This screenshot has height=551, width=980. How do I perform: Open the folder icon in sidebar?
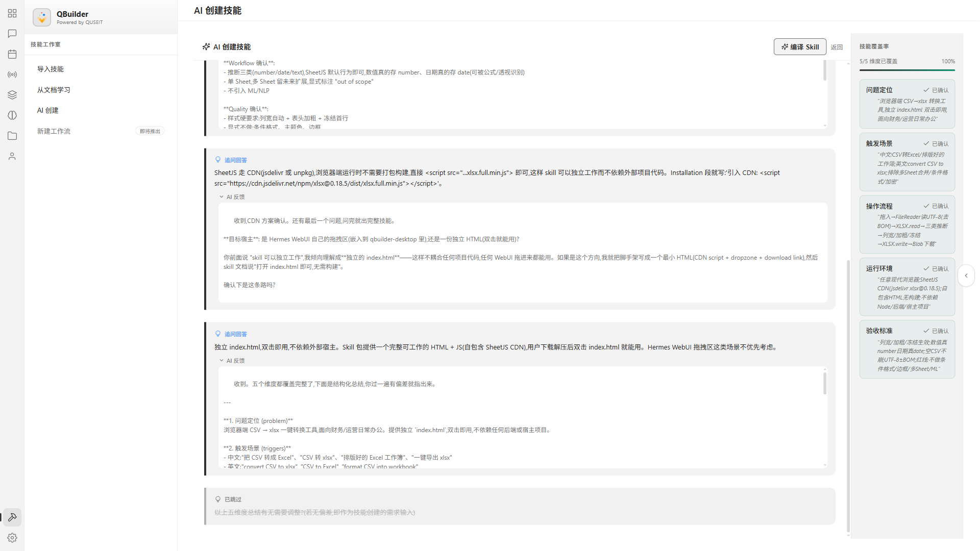[12, 136]
